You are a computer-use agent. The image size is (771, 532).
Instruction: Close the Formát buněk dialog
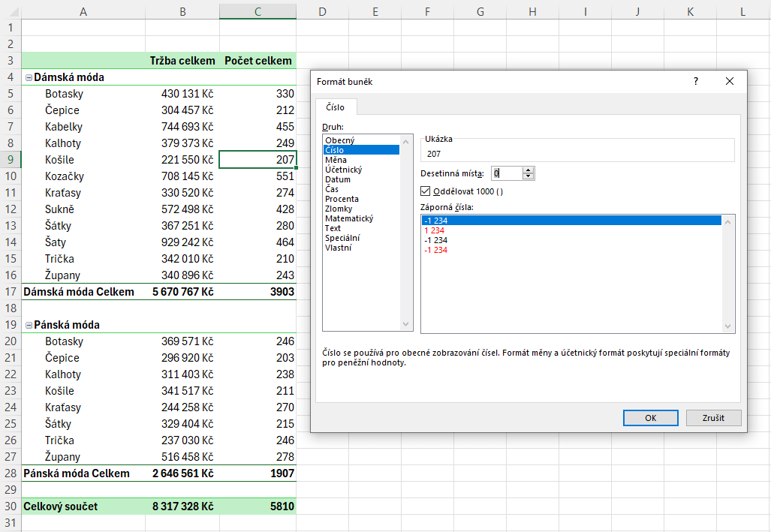(x=729, y=81)
